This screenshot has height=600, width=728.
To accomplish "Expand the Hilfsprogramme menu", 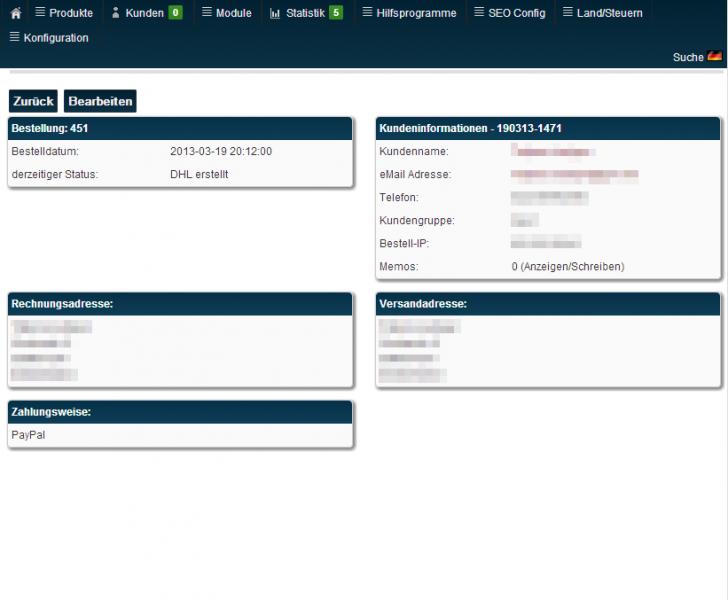I will pos(416,13).
